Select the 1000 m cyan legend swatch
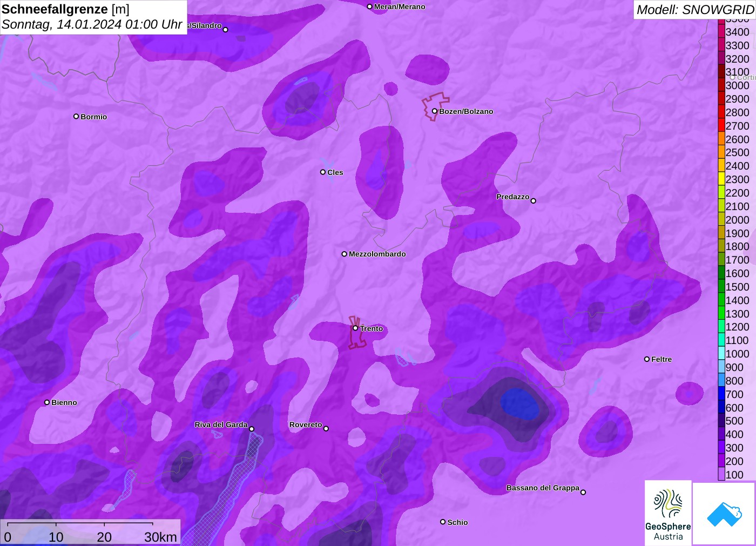This screenshot has width=756, height=546. [x=721, y=354]
